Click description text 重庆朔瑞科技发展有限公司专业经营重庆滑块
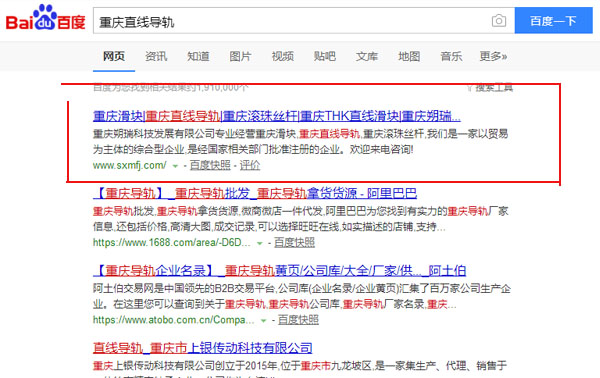This screenshot has width=600, height=378. (x=194, y=134)
